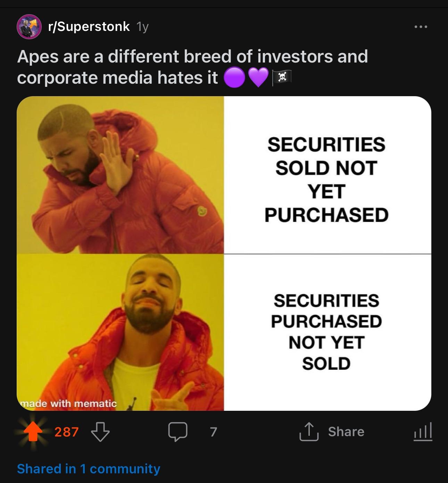
Task: Open the Drake rejecting gesture meme panel
Action: click(x=120, y=175)
